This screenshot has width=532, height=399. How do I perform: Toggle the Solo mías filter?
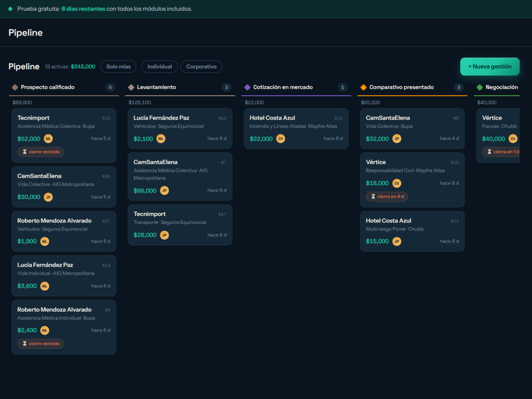tap(119, 66)
